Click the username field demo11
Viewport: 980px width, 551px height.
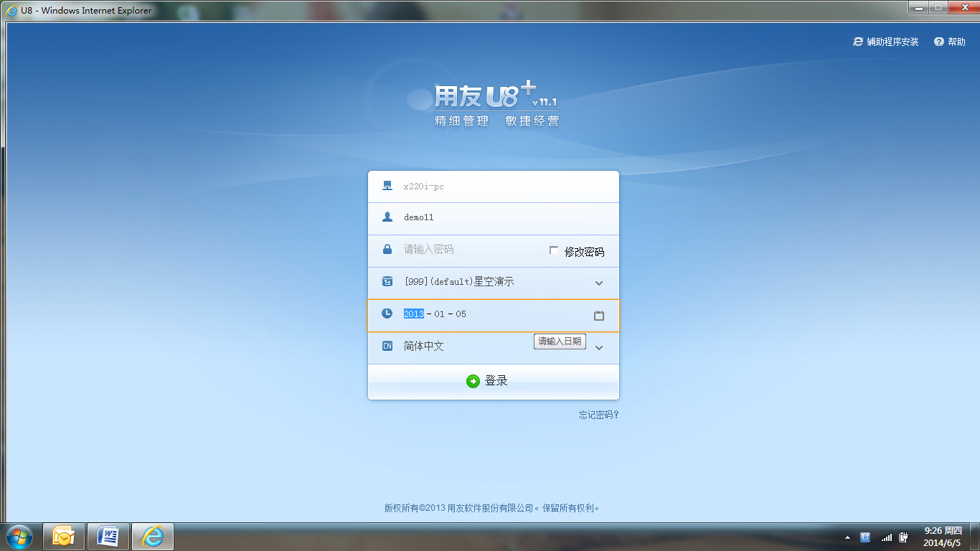click(x=494, y=218)
